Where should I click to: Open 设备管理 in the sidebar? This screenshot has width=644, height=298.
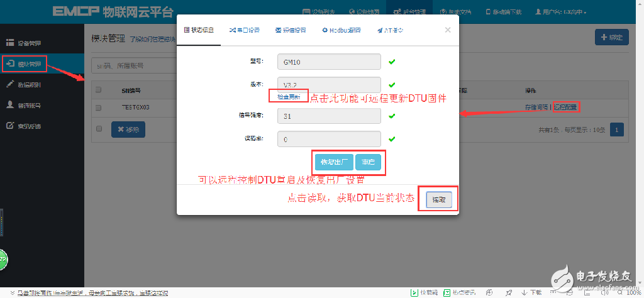42,43
